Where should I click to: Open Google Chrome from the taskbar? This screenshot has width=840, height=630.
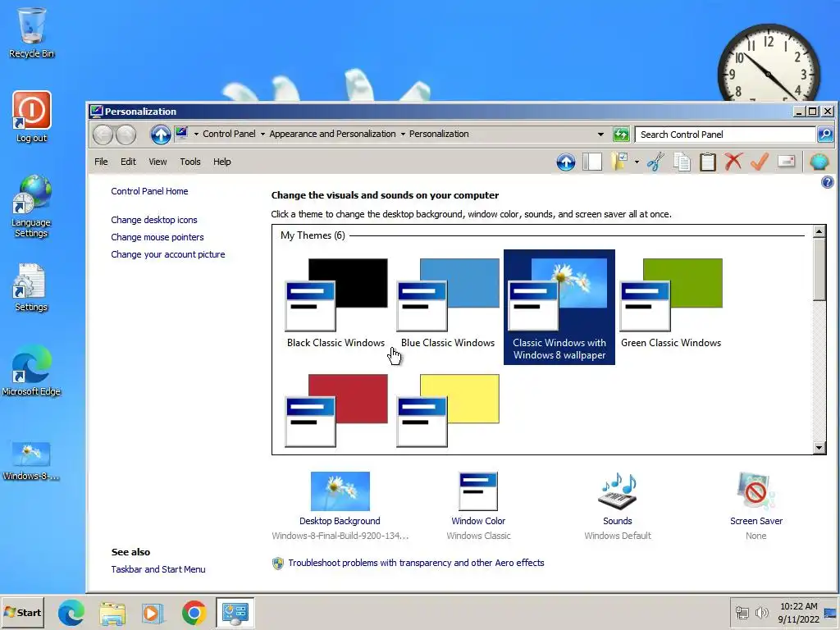(194, 612)
